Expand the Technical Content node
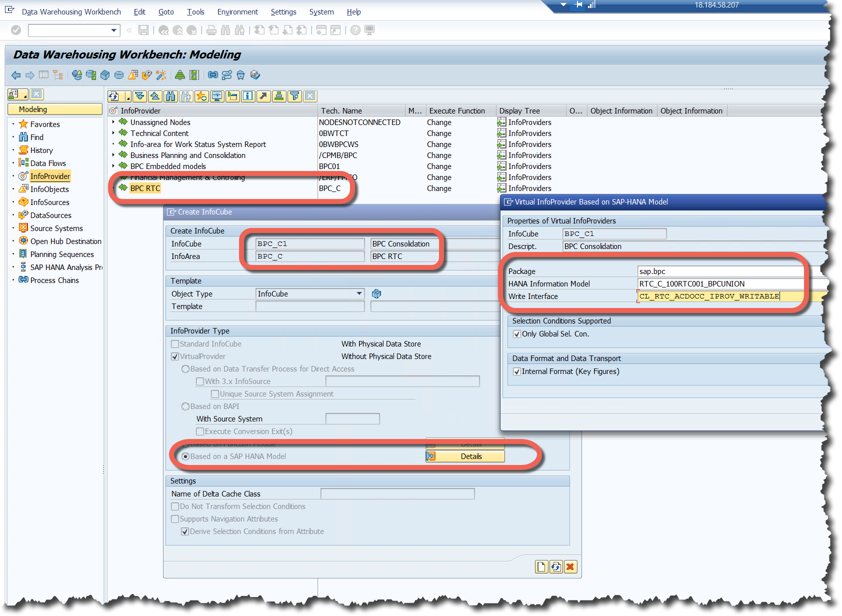The image size is (842, 616). [113, 133]
